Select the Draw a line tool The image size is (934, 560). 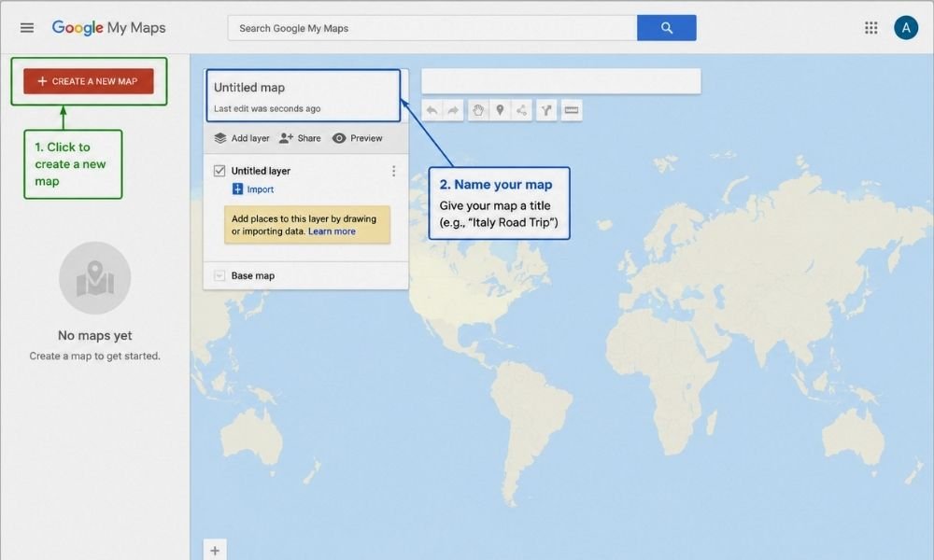pos(521,110)
